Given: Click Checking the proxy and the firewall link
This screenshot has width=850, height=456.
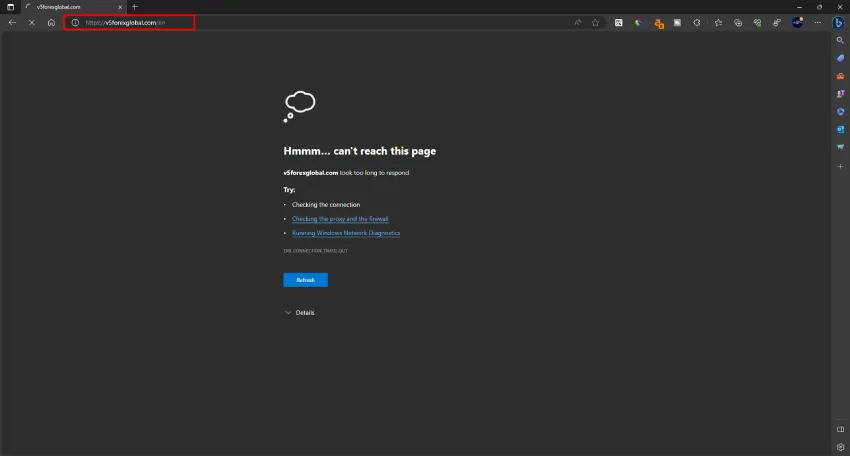Looking at the screenshot, I should coord(340,219).
